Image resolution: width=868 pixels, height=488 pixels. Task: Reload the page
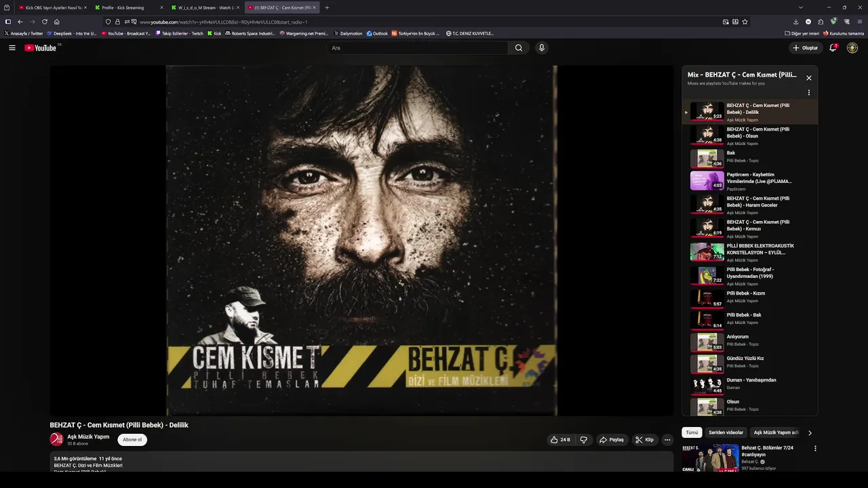[45, 22]
